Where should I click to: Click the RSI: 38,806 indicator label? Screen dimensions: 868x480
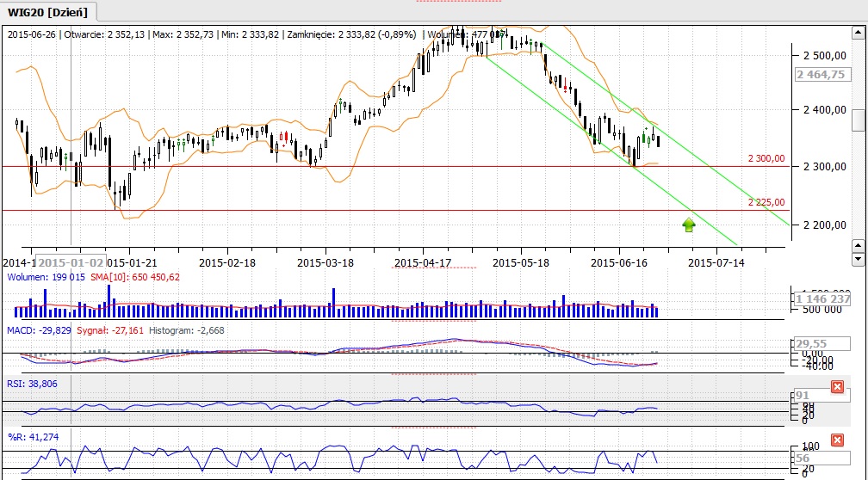coord(33,384)
